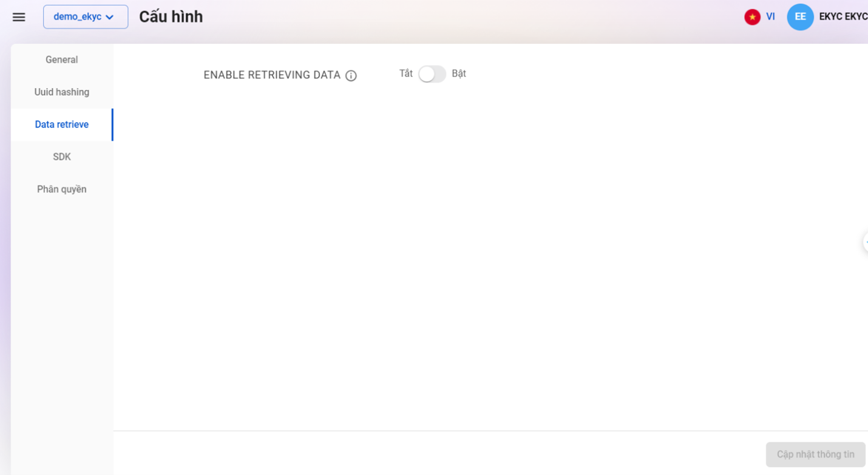Click the round arrow button on right edge
This screenshot has height=475, width=868.
pyautogui.click(x=865, y=242)
